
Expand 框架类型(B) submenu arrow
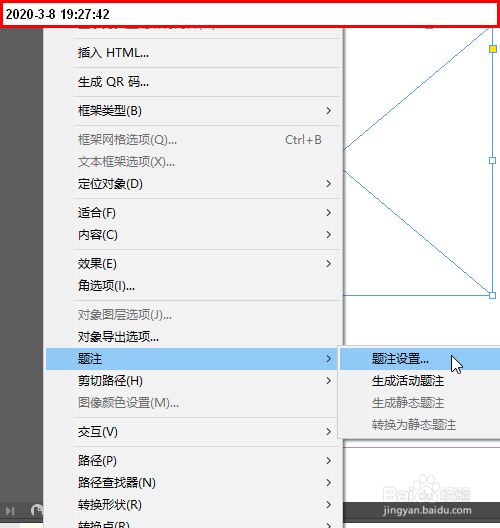(x=329, y=111)
